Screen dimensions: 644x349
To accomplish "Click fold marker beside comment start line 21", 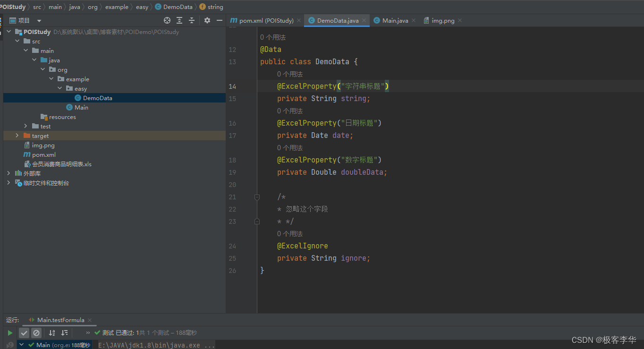I will tap(257, 197).
